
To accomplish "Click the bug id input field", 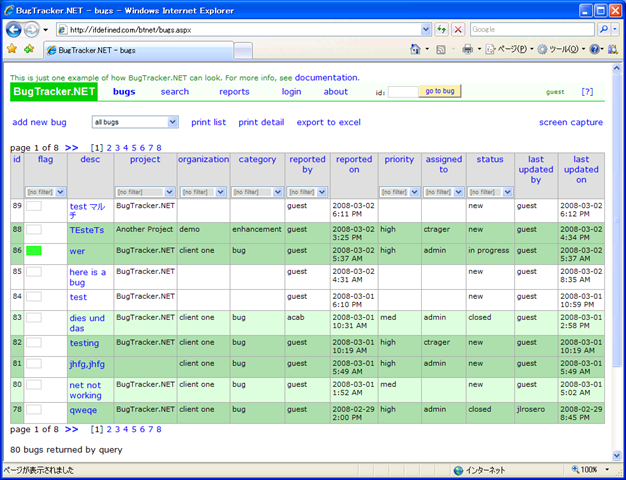I will point(403,92).
